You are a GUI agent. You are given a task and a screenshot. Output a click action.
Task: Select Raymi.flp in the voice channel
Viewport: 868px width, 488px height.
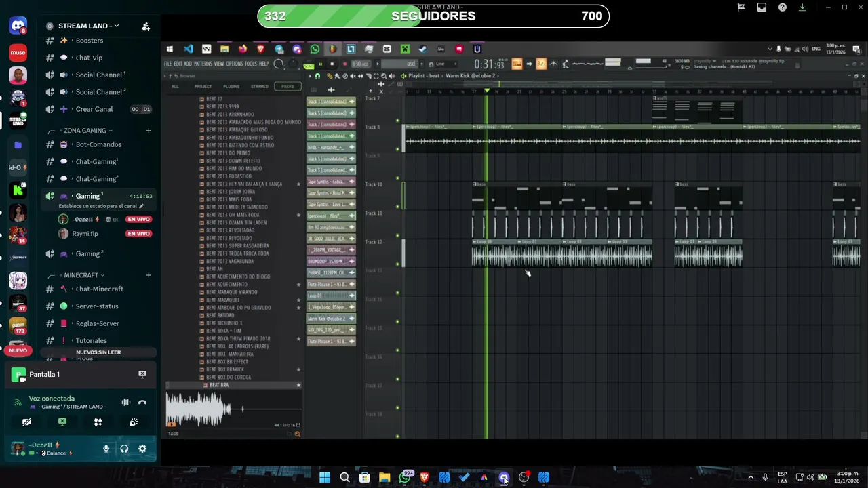point(85,234)
